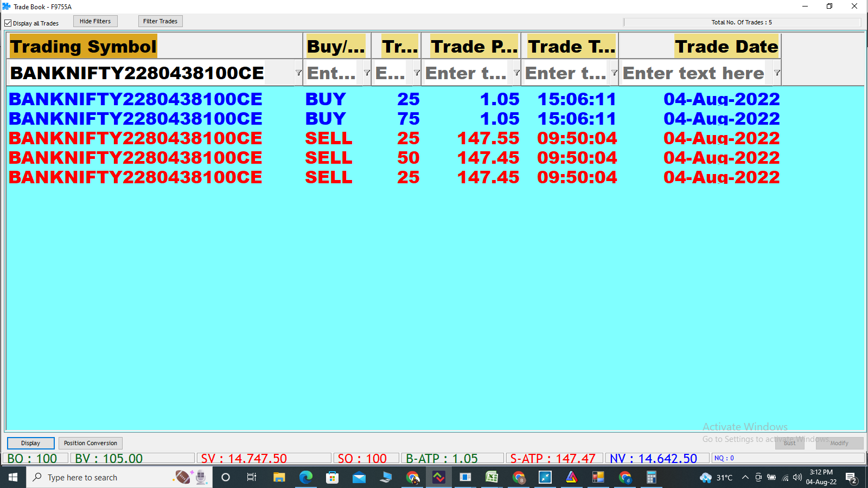Image resolution: width=868 pixels, height=488 pixels.
Task: Open the Trading Symbol filter dropdown icon
Action: [298, 73]
